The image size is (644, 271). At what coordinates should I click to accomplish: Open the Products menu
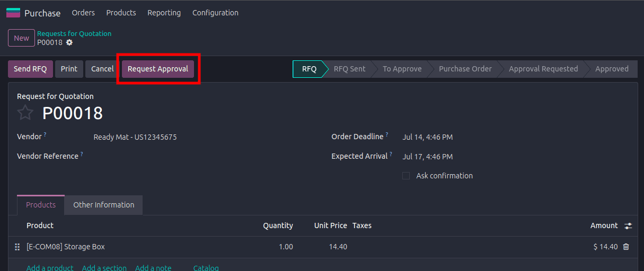click(x=121, y=13)
